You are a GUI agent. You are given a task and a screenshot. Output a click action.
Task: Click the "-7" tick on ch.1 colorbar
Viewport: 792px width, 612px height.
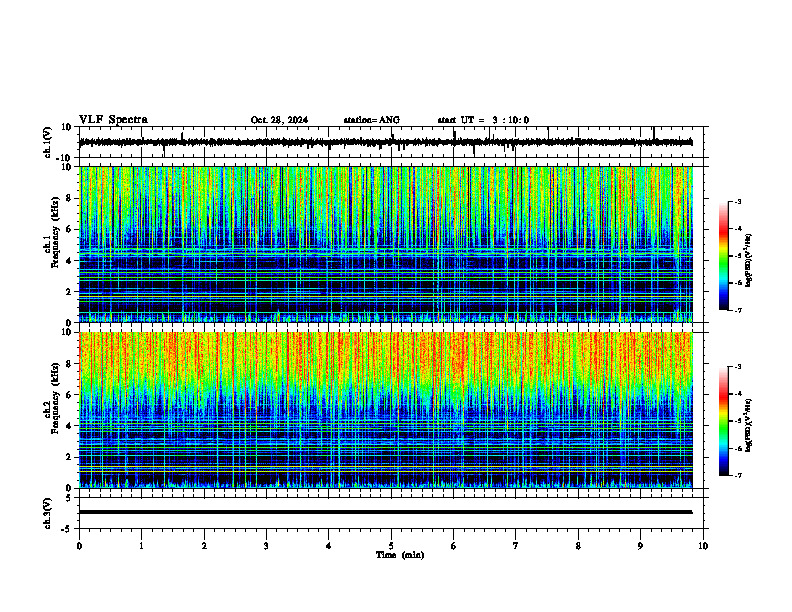[x=738, y=311]
